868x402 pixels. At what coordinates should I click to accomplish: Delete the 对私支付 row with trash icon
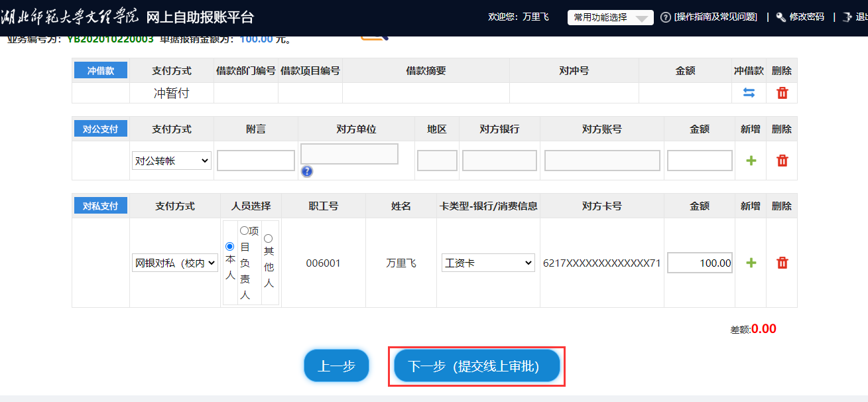pos(782,263)
